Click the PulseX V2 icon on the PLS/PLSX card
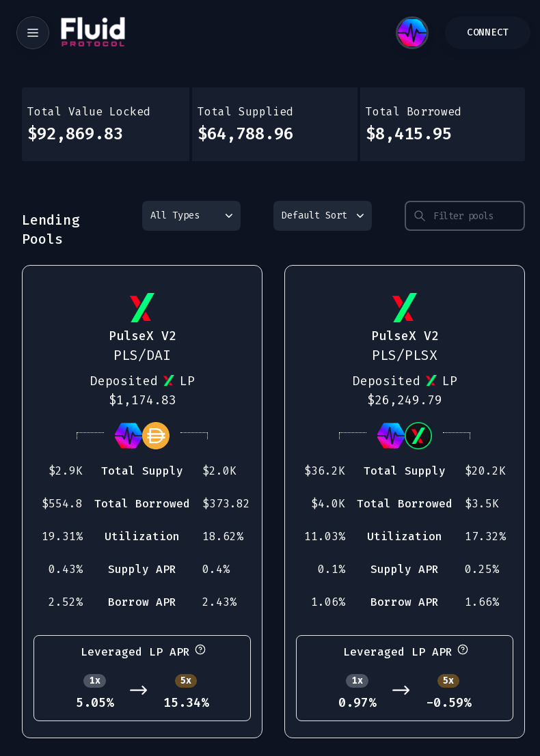 coord(405,307)
